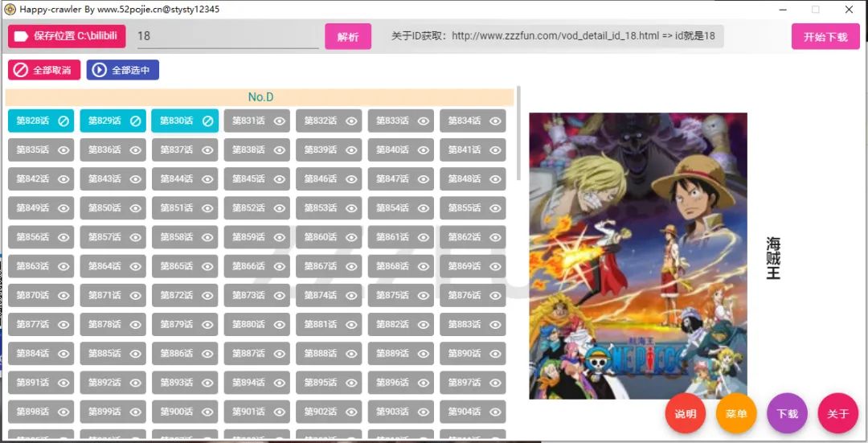868x443 pixels.
Task: Click the No.D section header
Action: pyautogui.click(x=260, y=97)
